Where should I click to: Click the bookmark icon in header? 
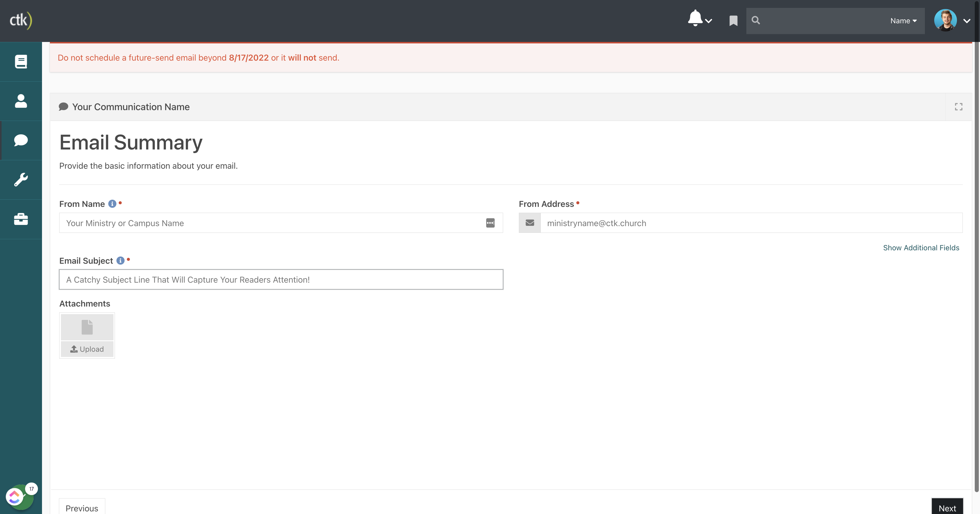[x=733, y=21]
